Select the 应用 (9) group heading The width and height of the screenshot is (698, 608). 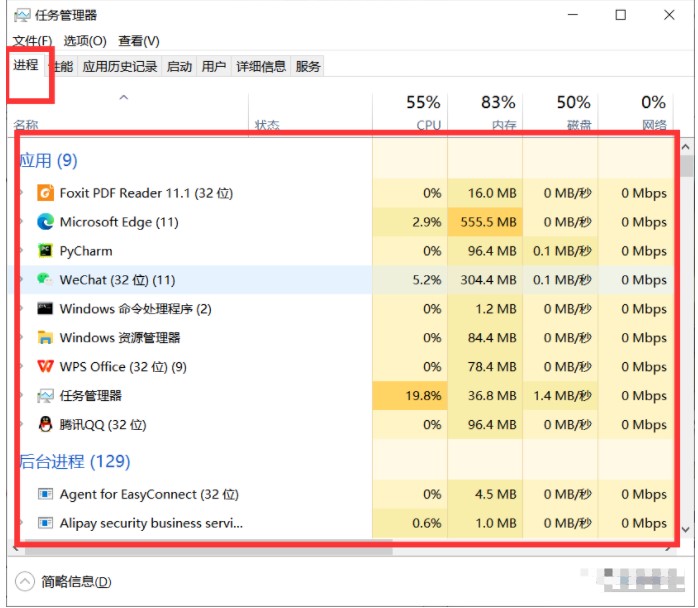(49, 160)
